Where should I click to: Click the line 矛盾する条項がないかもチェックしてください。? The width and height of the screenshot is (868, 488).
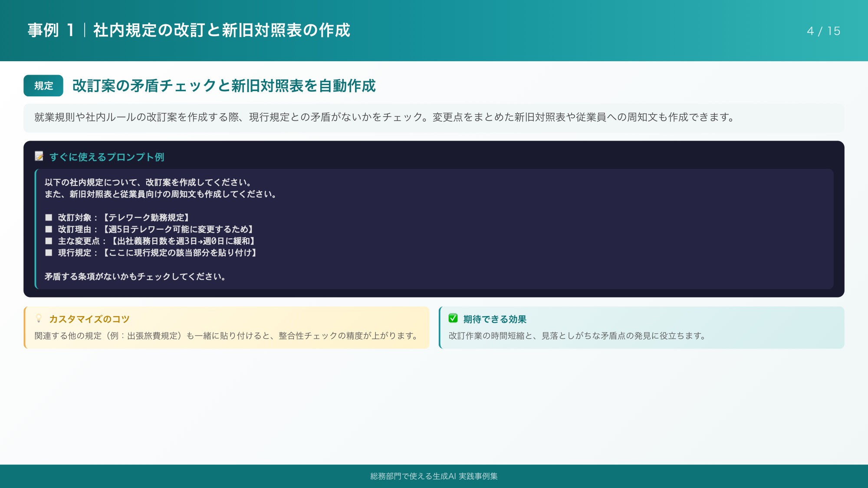tap(135, 277)
